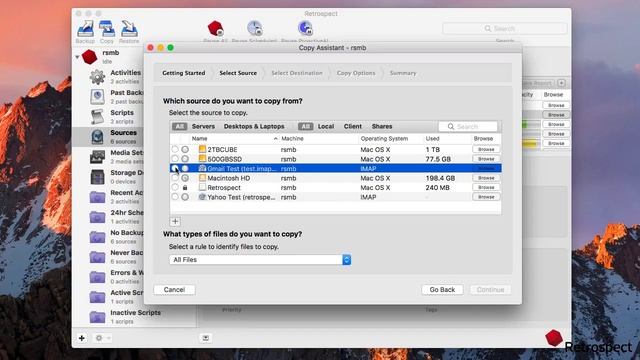Select the 500GBSSD source radio button

tap(175, 159)
